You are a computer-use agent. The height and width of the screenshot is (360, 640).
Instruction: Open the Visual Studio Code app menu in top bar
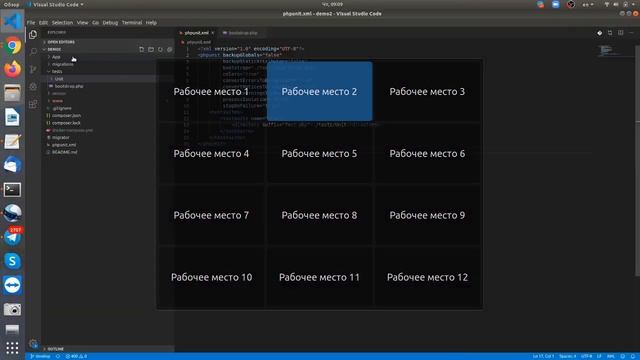pos(56,4)
